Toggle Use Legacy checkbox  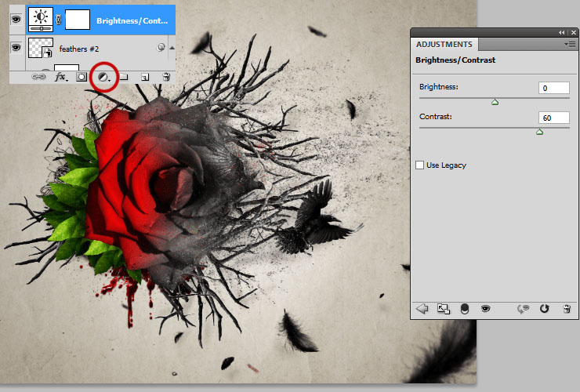pos(419,165)
